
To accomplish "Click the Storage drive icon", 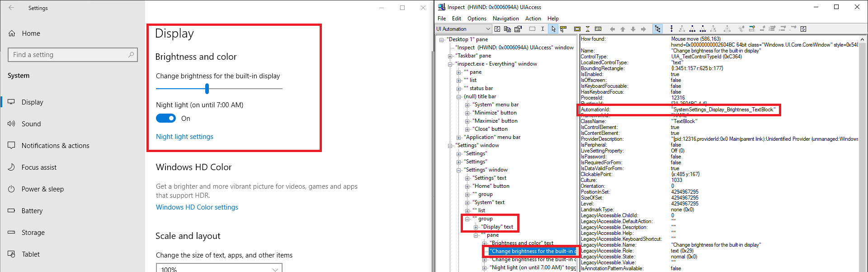I will pos(12,232).
